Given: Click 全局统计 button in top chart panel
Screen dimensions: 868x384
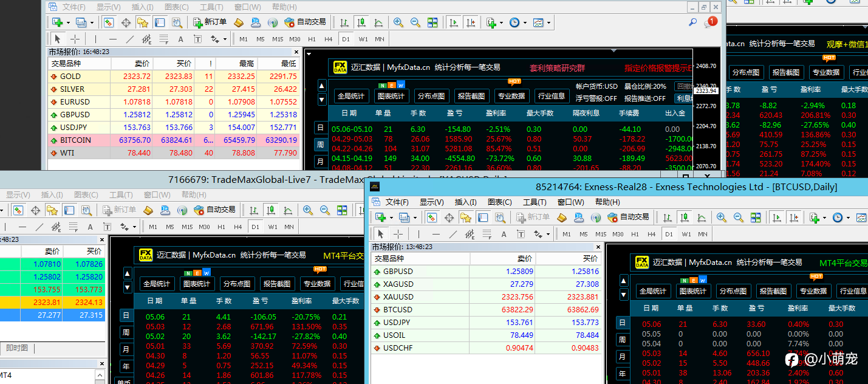Looking at the screenshot, I should click(x=351, y=96).
